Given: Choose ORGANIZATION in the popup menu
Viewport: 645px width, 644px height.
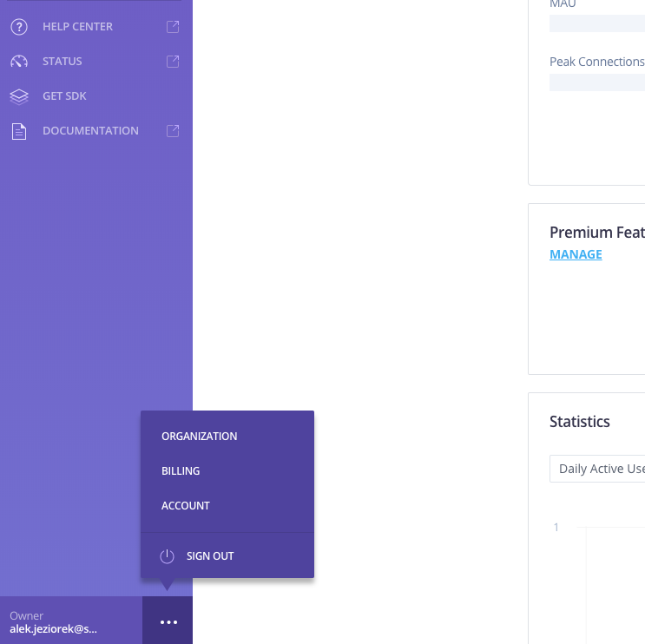Looking at the screenshot, I should 199,437.
